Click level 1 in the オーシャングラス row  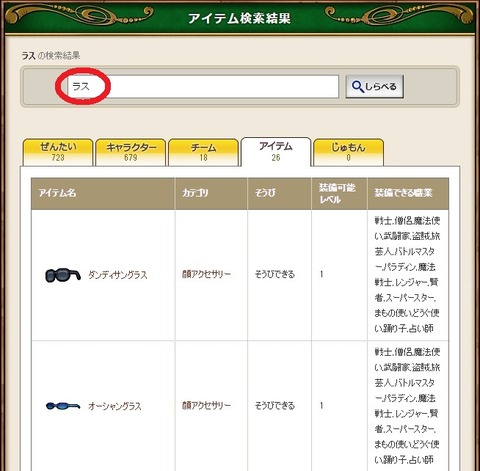click(322, 406)
